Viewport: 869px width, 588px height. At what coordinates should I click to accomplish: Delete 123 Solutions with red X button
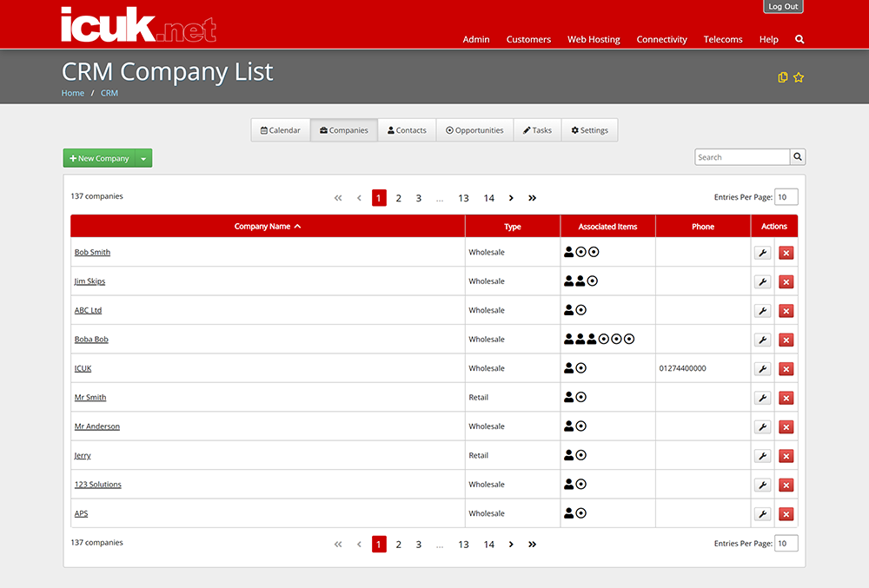click(786, 485)
